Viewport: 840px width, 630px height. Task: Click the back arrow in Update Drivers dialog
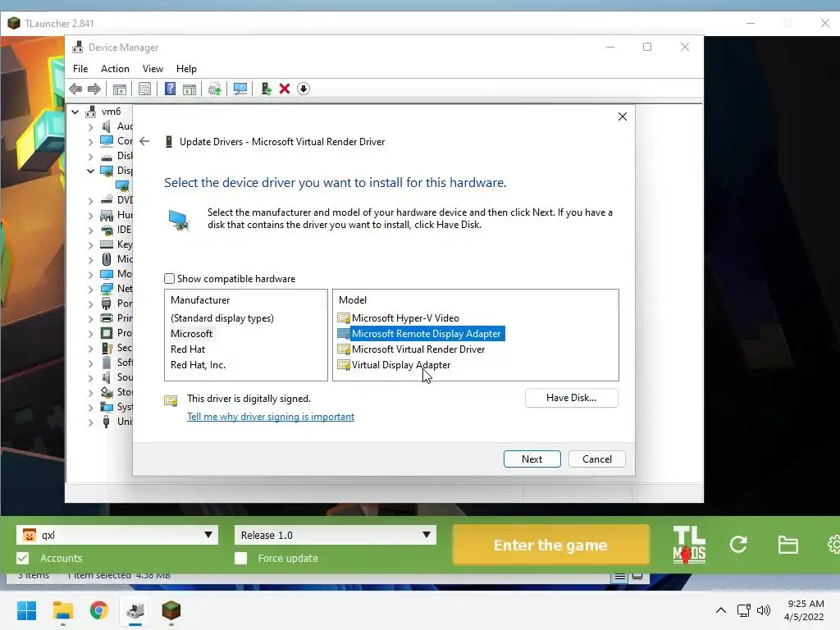coord(144,141)
